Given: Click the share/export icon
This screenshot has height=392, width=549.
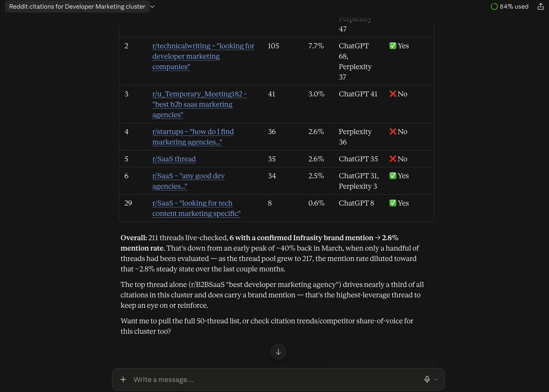Looking at the screenshot, I should pyautogui.click(x=541, y=6).
